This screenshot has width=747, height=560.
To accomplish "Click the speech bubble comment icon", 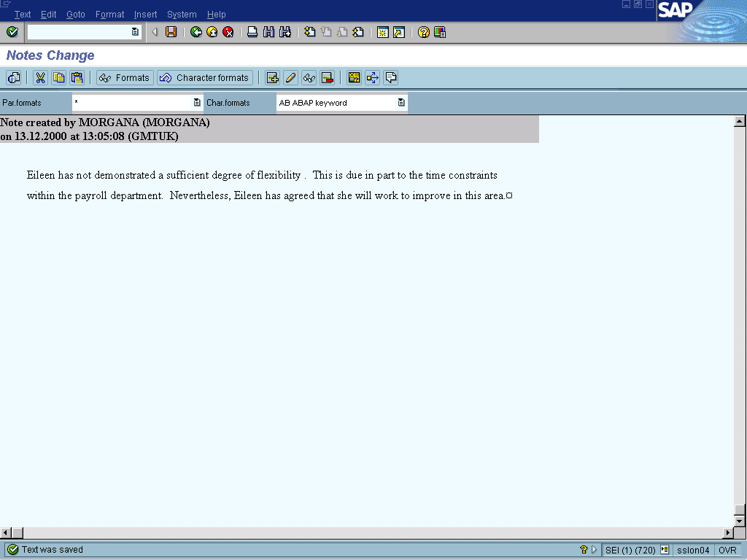I will 391,77.
